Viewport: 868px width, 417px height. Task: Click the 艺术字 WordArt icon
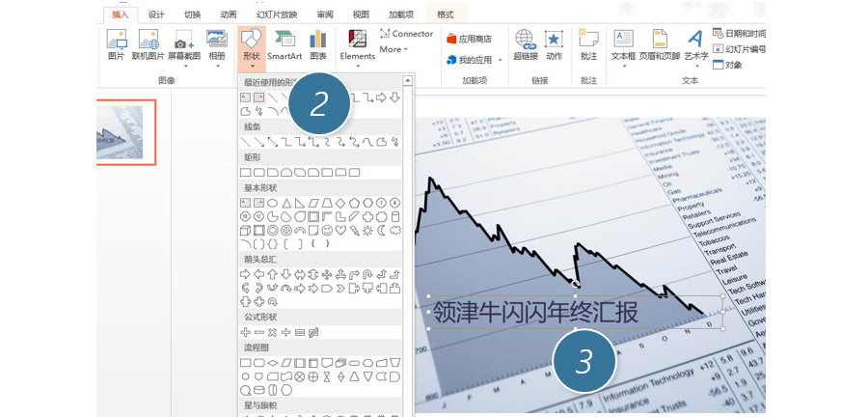(695, 39)
